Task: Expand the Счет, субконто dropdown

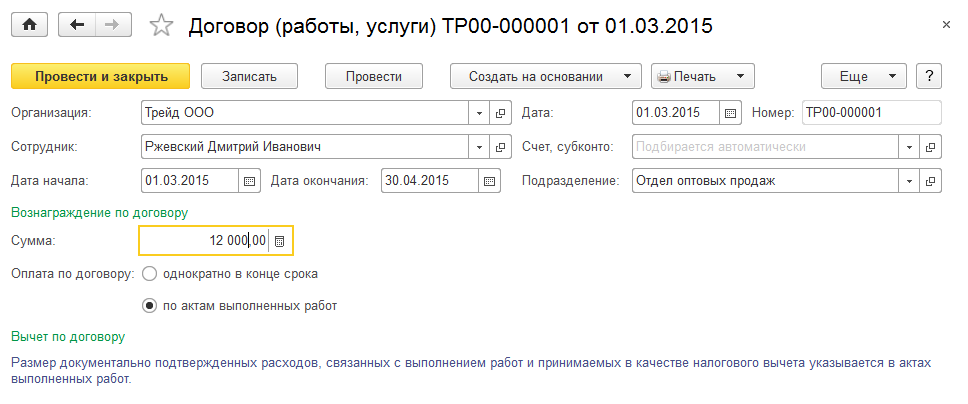Action: click(909, 147)
